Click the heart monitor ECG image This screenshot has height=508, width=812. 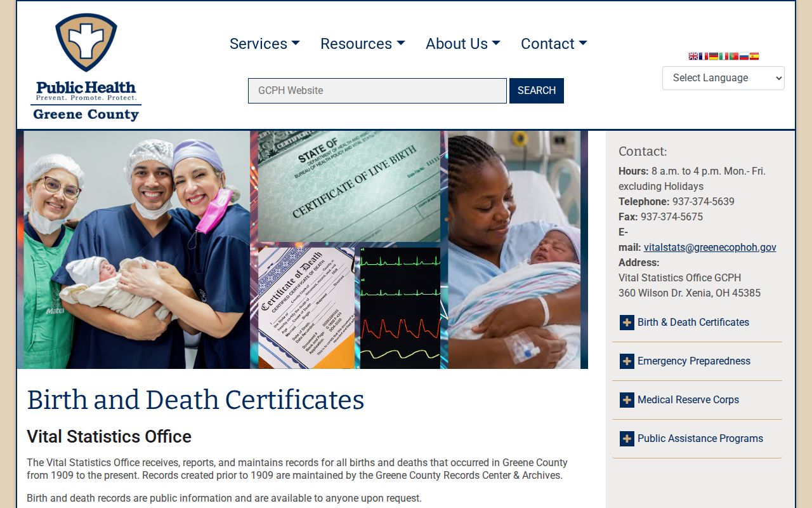click(400, 308)
